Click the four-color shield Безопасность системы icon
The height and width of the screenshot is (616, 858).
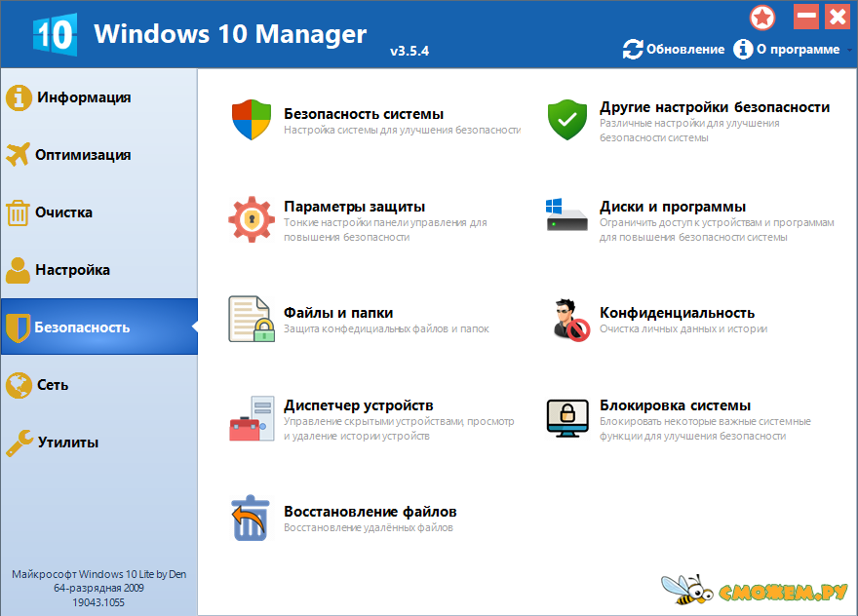click(252, 120)
